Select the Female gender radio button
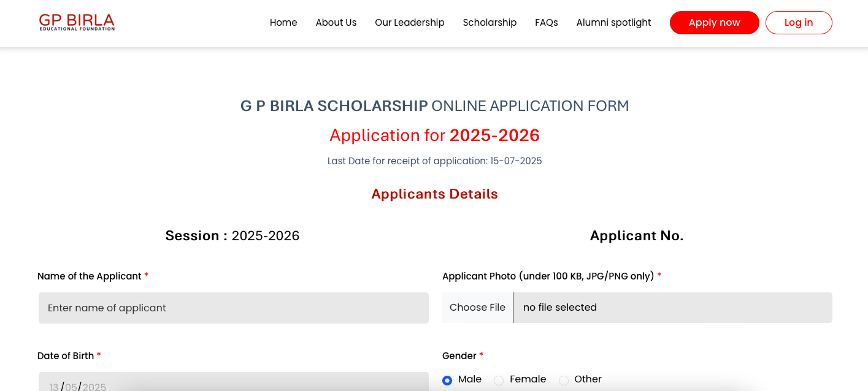Image resolution: width=868 pixels, height=391 pixels. click(x=498, y=380)
